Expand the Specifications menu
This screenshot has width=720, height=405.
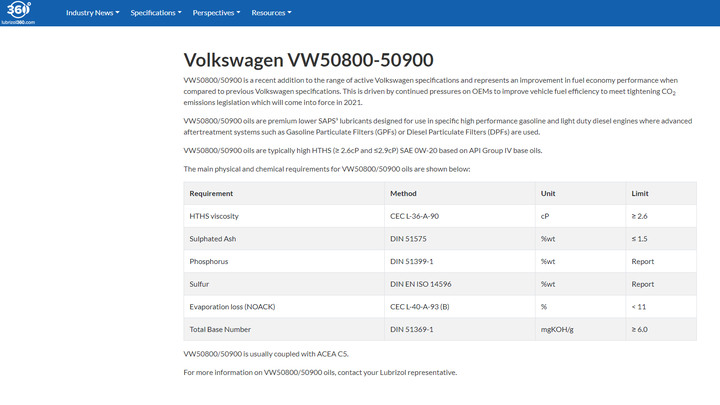156,13
